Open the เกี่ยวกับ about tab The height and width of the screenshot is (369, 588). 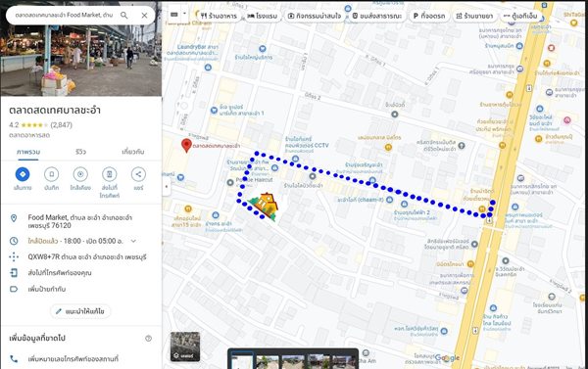(x=133, y=152)
